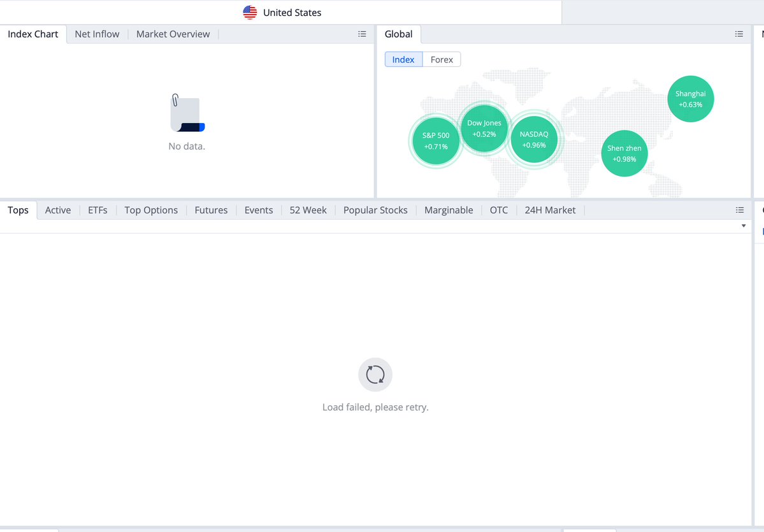Switch to Index toggle in Global panel
Image resolution: width=764 pixels, height=532 pixels.
[x=403, y=59]
